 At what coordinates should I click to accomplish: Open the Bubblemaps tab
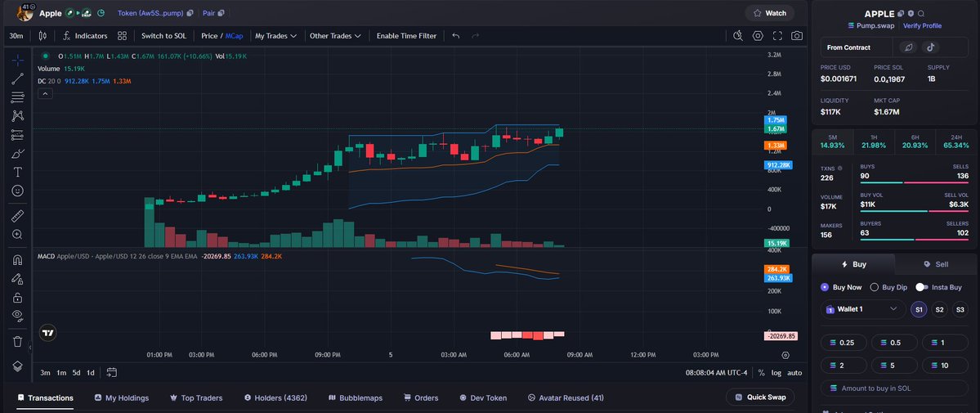point(356,398)
